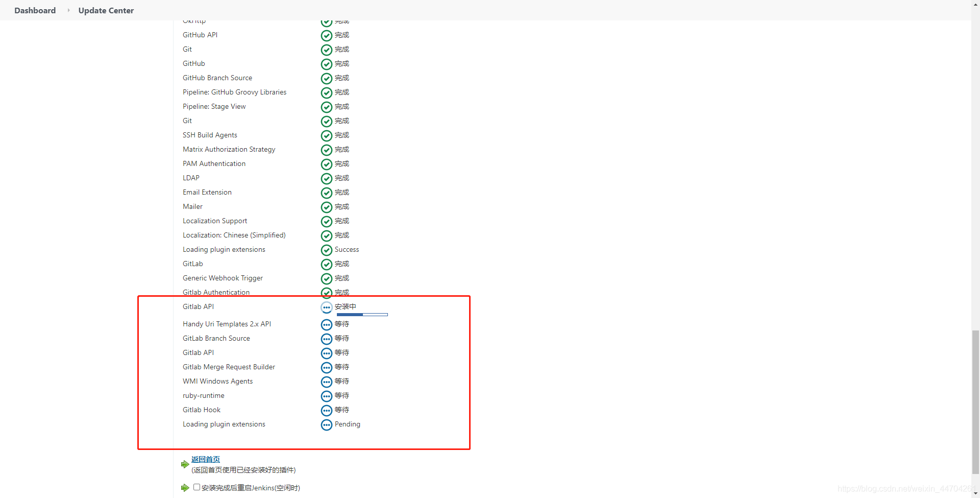Select Pipeline: GitHub Groovy Libraries text
Image resolution: width=980 pixels, height=498 pixels.
click(235, 92)
